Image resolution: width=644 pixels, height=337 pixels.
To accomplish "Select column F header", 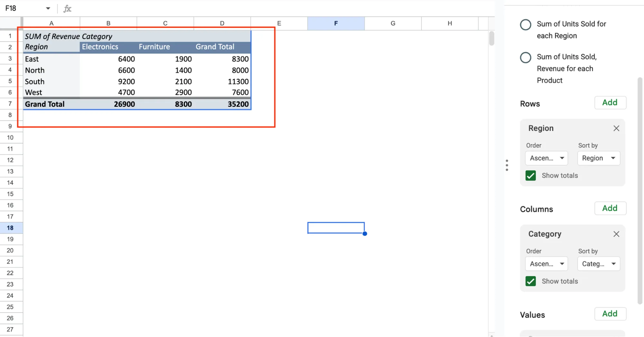I will [336, 23].
